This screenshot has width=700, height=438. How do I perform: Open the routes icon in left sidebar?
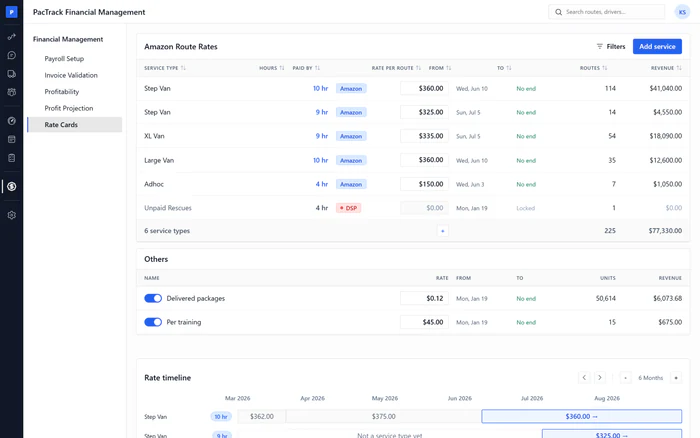[12, 37]
